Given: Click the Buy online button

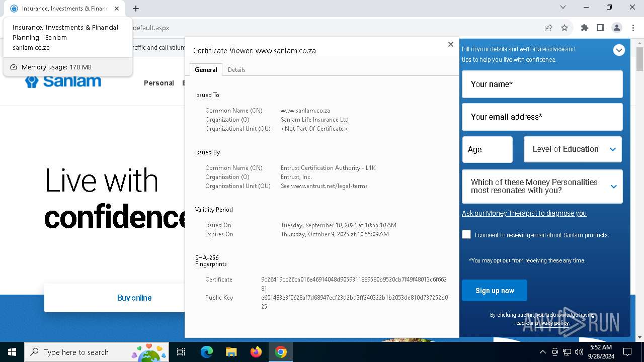Looking at the screenshot, I should tap(134, 298).
